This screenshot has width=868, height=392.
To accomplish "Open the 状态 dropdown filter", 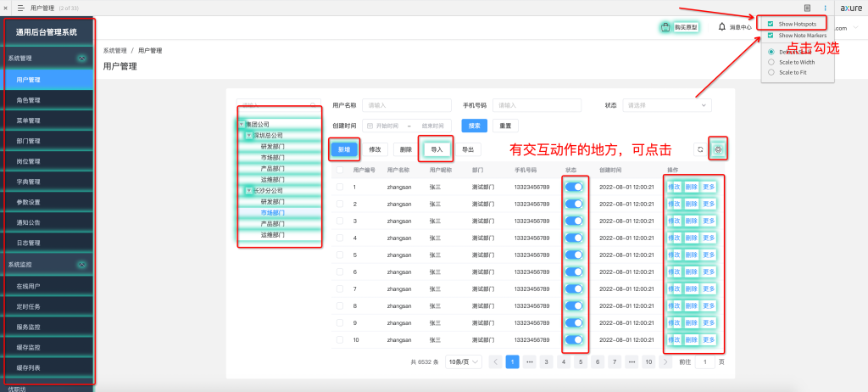I will tap(666, 105).
